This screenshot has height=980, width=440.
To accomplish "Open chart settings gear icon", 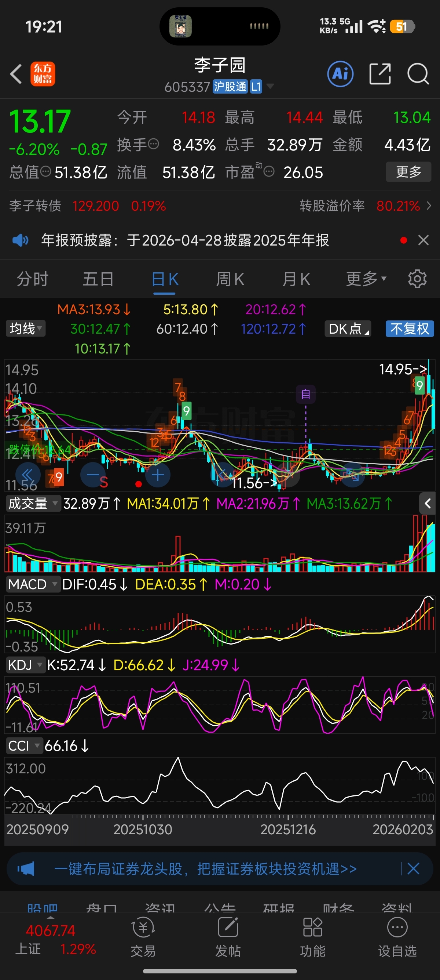I will [x=417, y=279].
